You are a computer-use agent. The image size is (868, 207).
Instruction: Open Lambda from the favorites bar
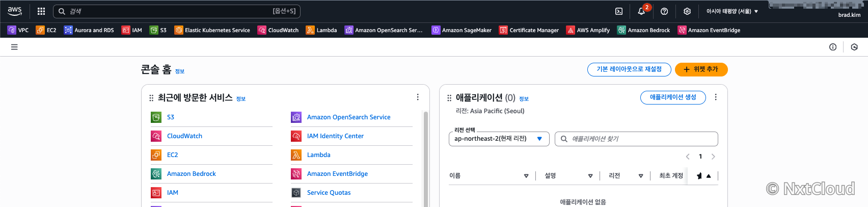point(321,30)
